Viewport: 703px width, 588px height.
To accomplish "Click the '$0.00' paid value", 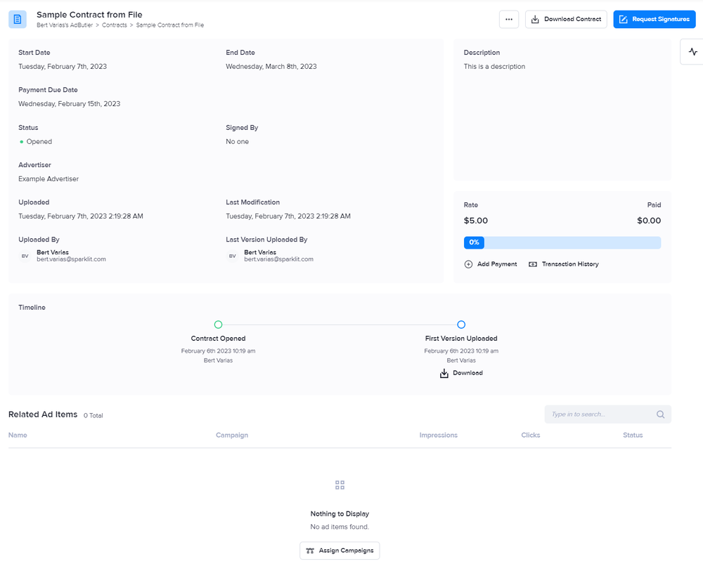I will [649, 221].
